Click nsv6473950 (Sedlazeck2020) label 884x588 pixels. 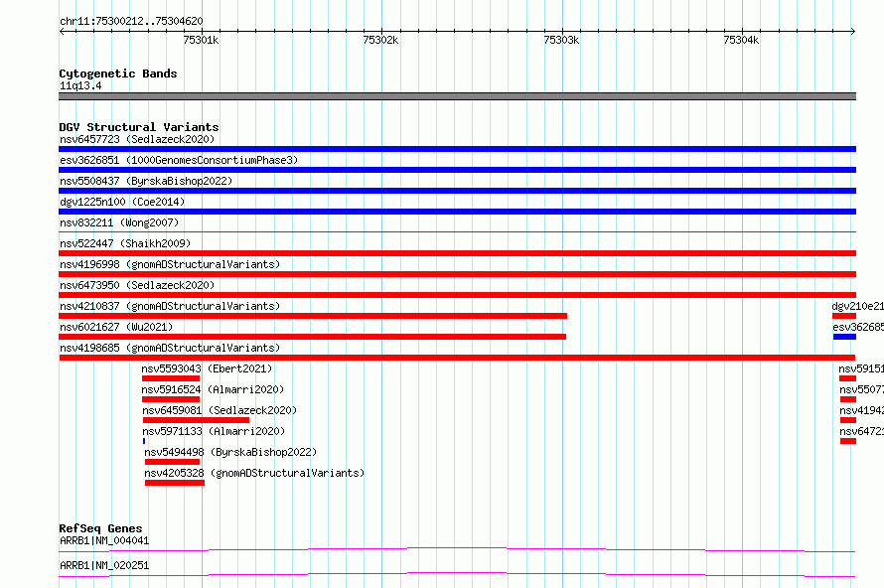pyautogui.click(x=137, y=285)
